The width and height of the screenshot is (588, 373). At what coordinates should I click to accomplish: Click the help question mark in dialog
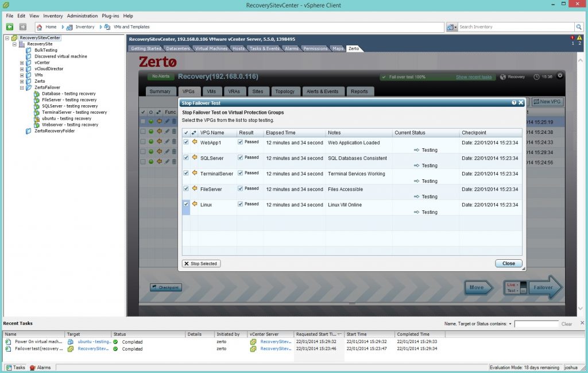pos(514,102)
